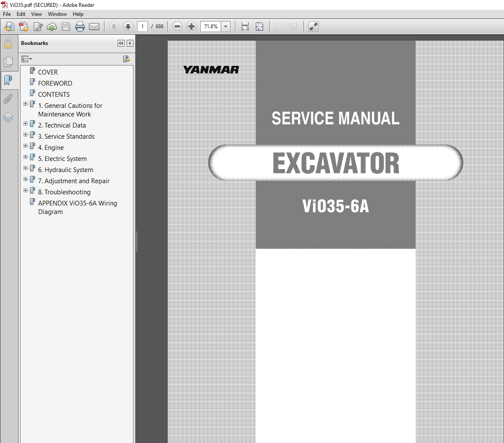Select 5. Electric System bookmark
The height and width of the screenshot is (443, 504).
(x=62, y=159)
